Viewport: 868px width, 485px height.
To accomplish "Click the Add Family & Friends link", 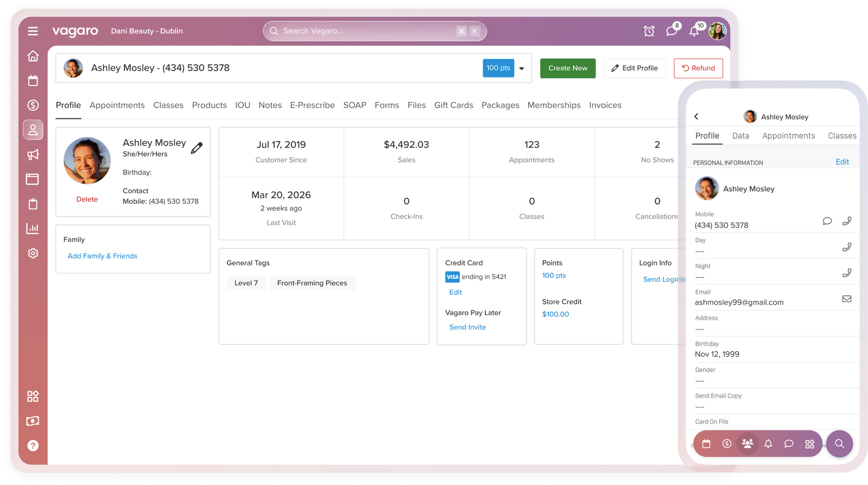I will tap(103, 256).
